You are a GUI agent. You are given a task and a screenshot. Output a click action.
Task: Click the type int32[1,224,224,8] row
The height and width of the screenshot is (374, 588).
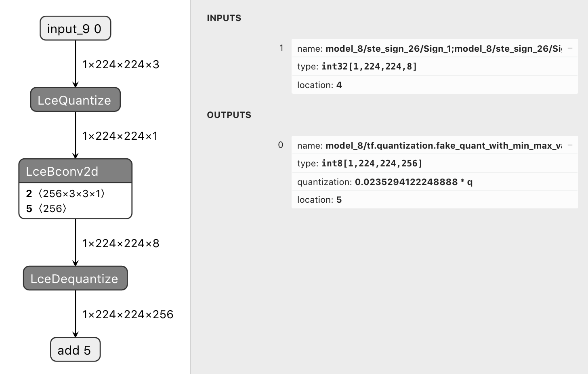[x=435, y=66]
